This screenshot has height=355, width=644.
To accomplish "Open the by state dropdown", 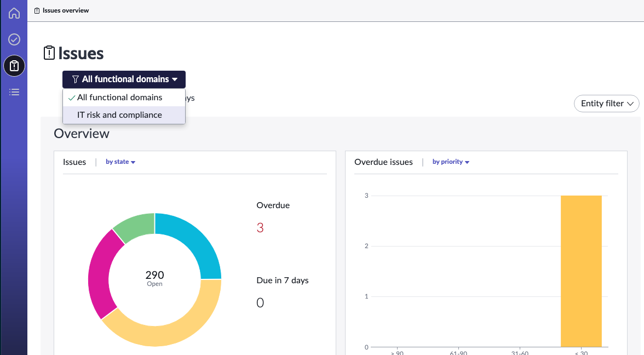I will [120, 162].
